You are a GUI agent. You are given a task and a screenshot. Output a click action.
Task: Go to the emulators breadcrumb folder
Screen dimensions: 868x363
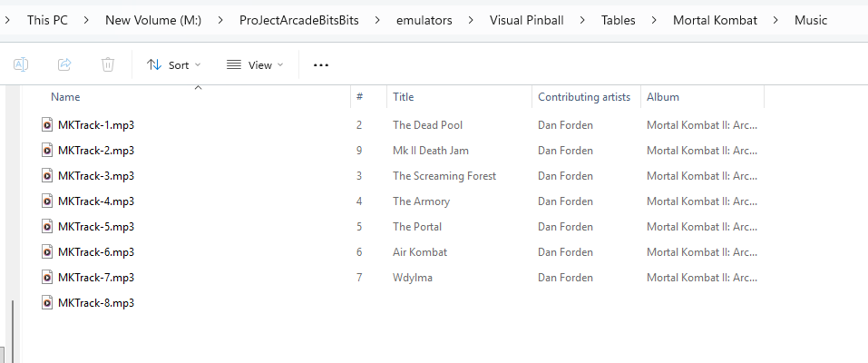coord(424,21)
